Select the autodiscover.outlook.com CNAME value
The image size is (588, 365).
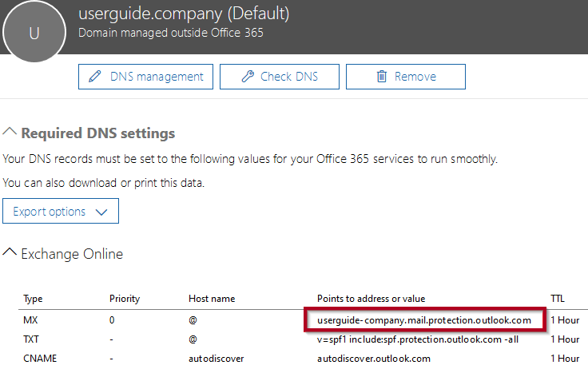pyautogui.click(x=374, y=359)
